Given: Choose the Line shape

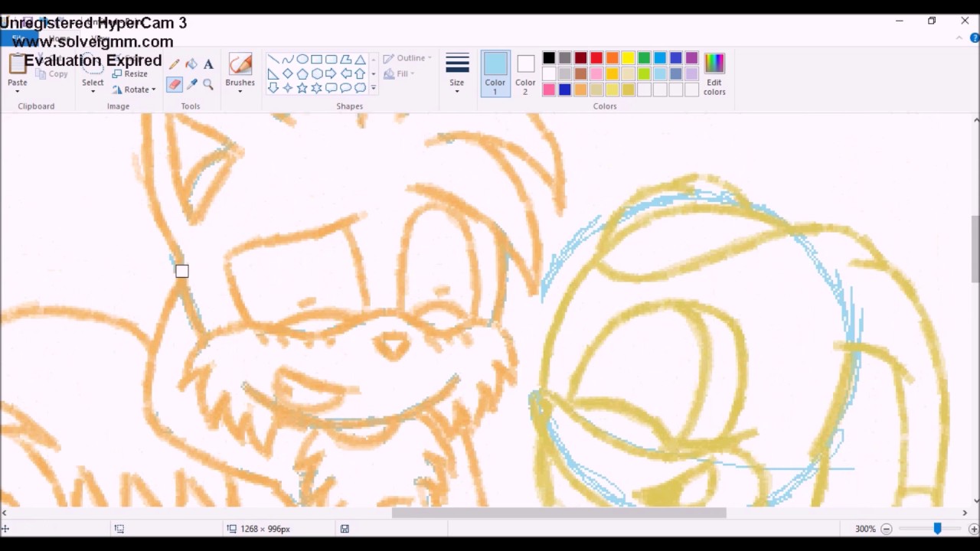Looking at the screenshot, I should coord(273,60).
